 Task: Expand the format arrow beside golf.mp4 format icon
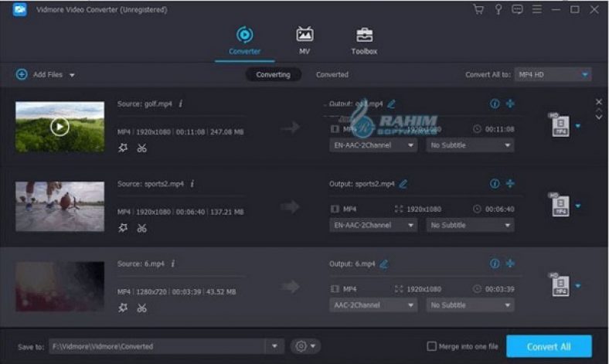pyautogui.click(x=578, y=126)
